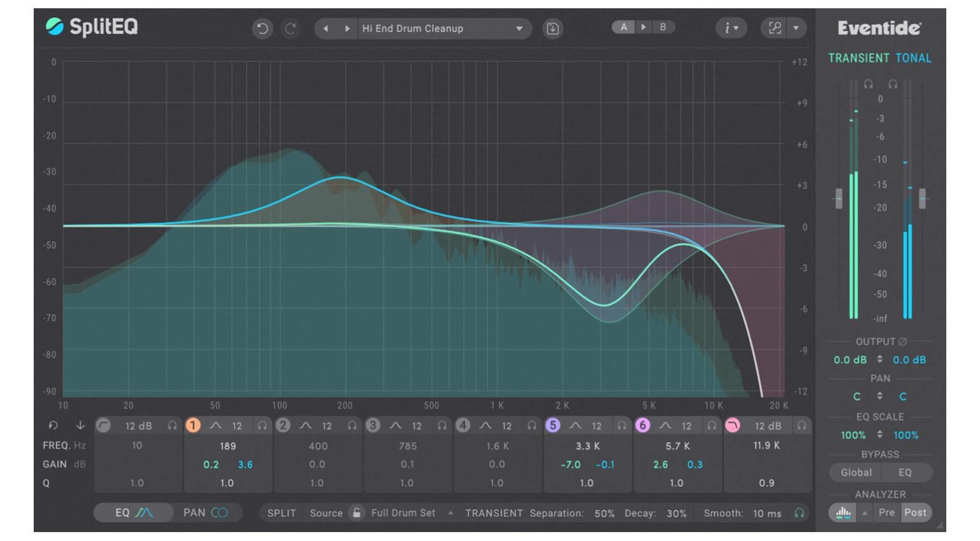Click the high-cut filter band pink icon
Image resolution: width=980 pixels, height=541 pixels.
coord(732,426)
